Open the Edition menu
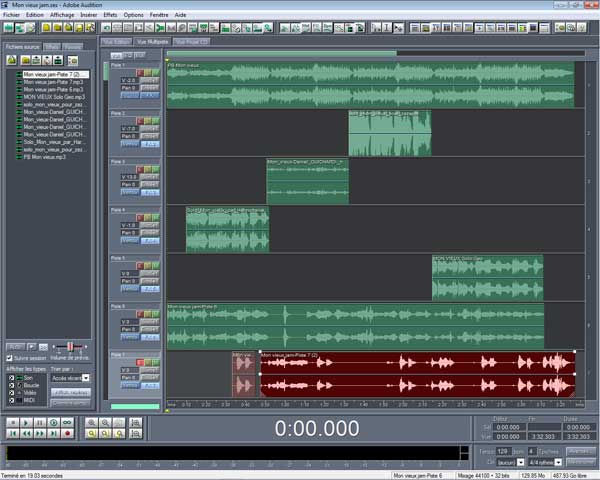 pos(35,15)
